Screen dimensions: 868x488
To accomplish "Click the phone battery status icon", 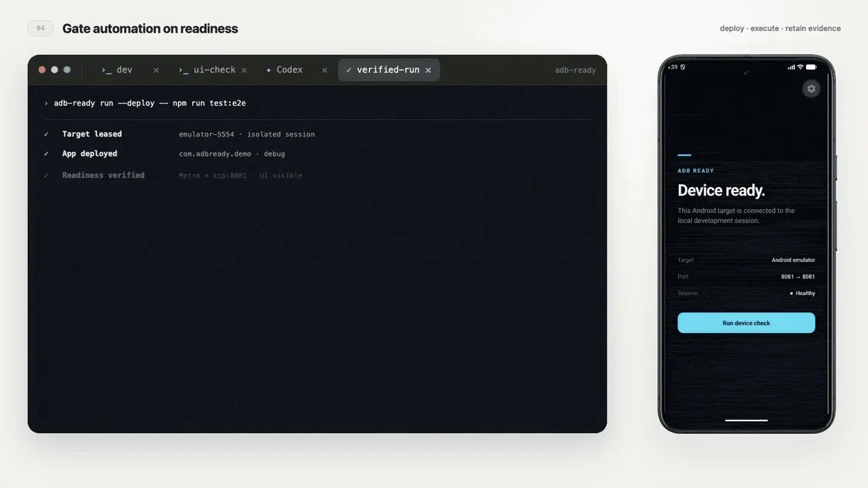I will tap(811, 67).
